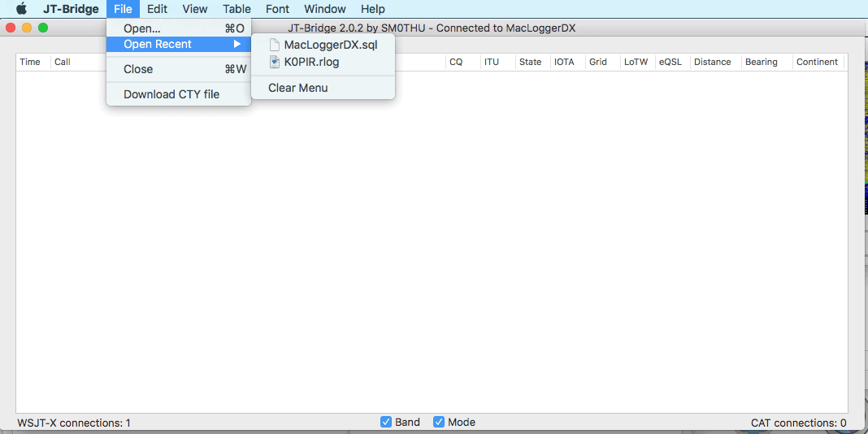This screenshot has width=868, height=434.
Task: Open the Table menu
Action: click(x=237, y=9)
